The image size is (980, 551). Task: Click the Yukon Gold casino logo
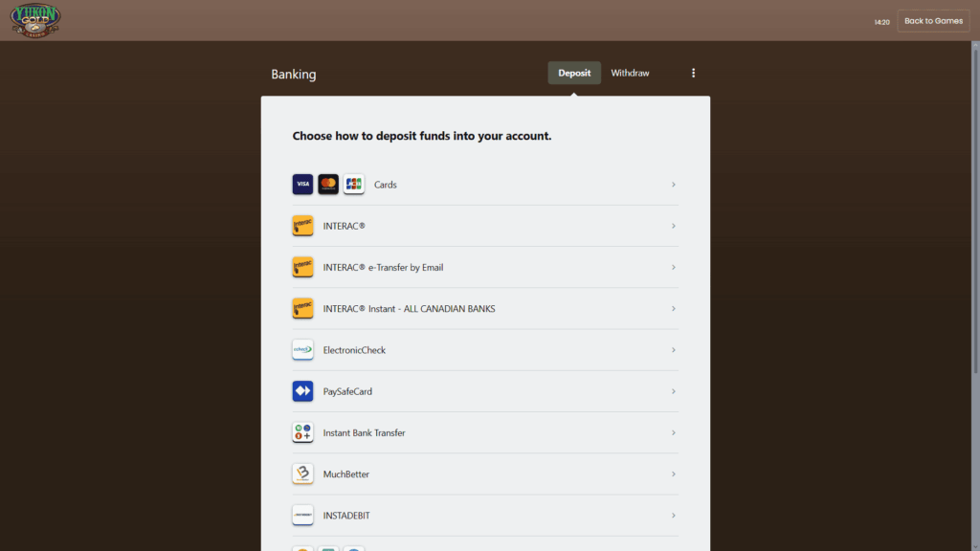pos(34,20)
